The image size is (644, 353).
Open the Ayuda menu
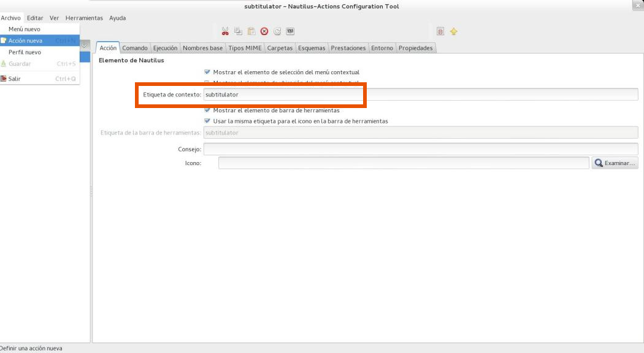pyautogui.click(x=118, y=18)
